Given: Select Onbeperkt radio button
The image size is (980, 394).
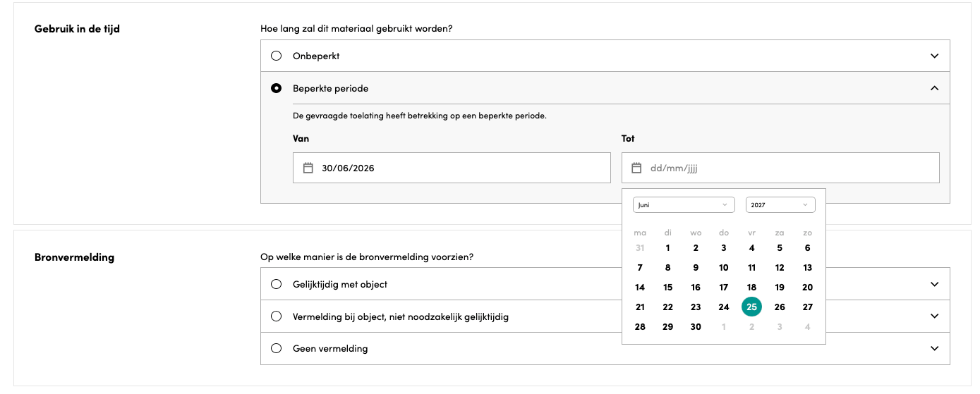Looking at the screenshot, I should (x=277, y=56).
